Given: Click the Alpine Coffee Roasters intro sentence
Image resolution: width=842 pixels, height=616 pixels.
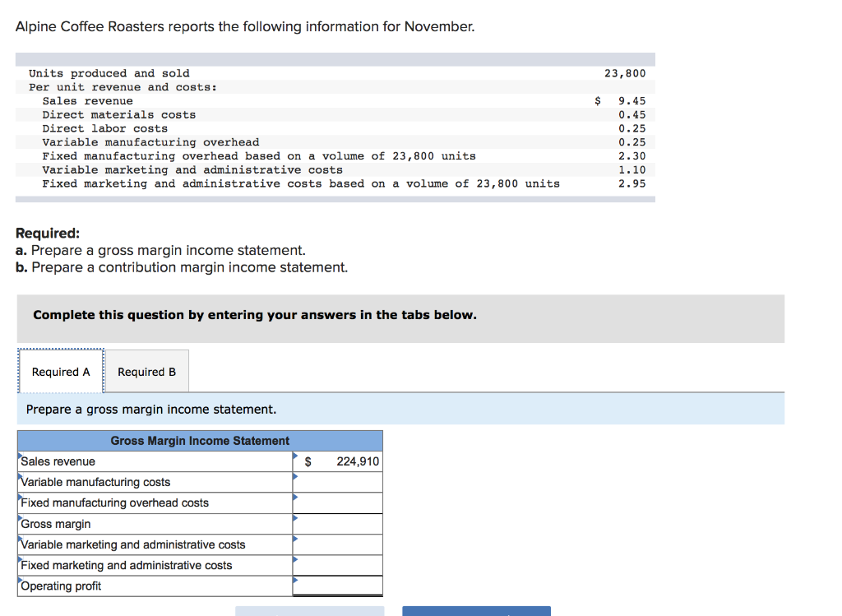Looking at the screenshot, I should 245,26.
